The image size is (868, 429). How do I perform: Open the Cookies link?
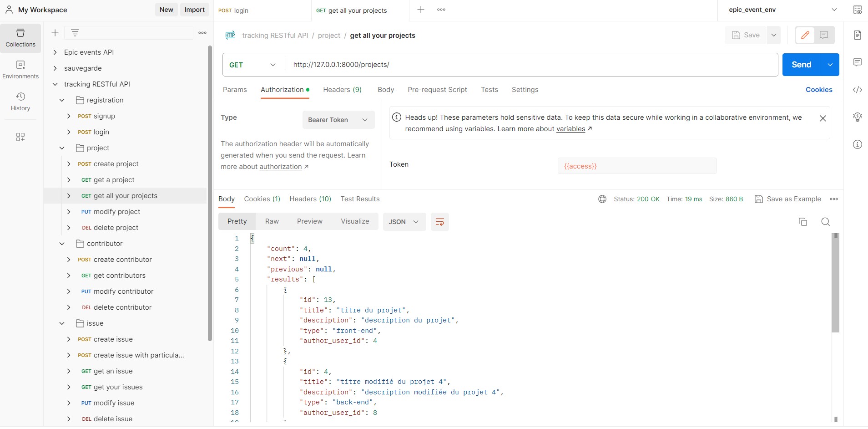point(819,90)
